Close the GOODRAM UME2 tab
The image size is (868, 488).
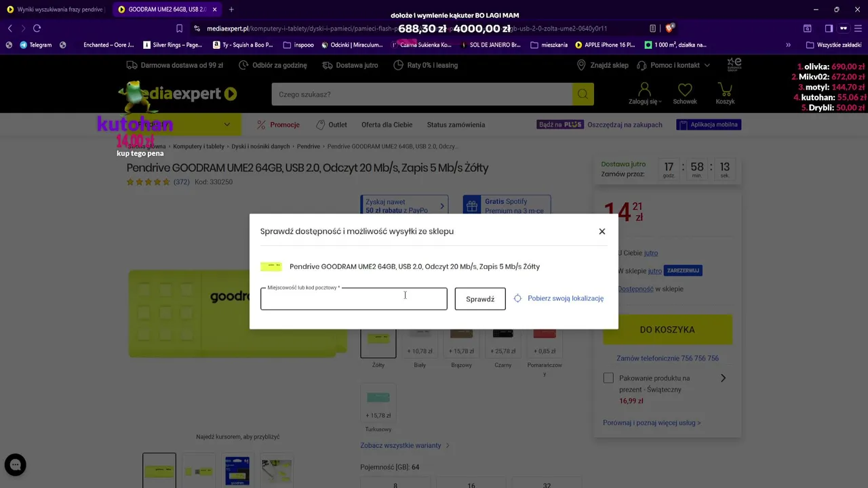click(x=215, y=9)
